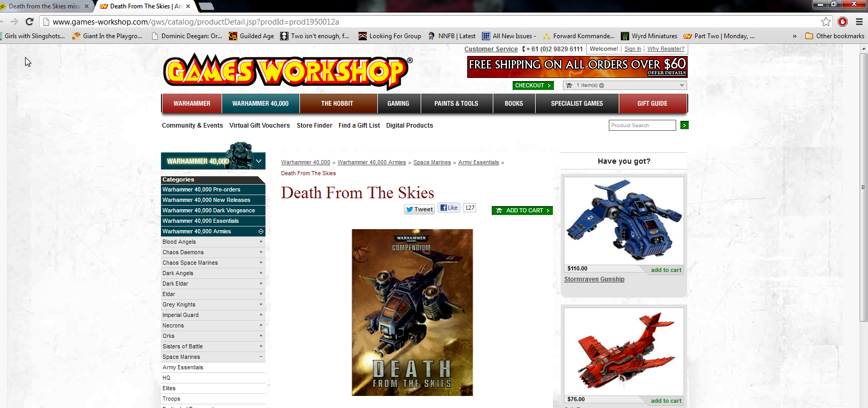
Task: Click the red aircraft product thumbnail
Action: (624, 352)
